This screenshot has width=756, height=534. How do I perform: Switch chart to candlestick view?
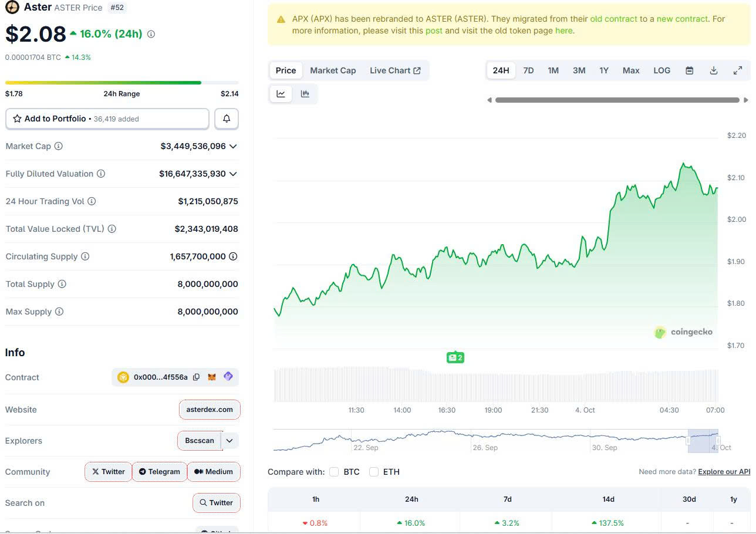tap(305, 93)
